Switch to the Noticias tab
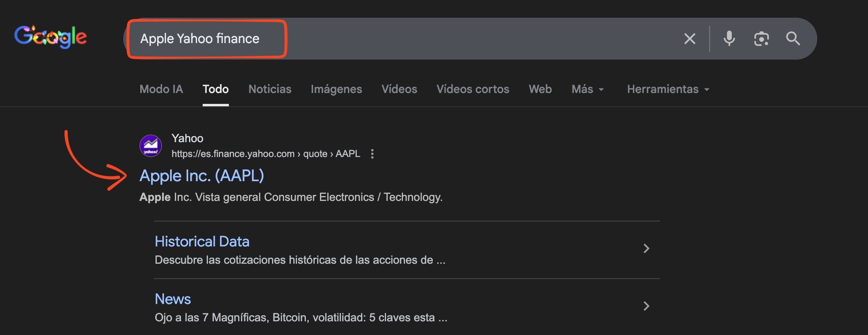868x335 pixels. (x=270, y=89)
